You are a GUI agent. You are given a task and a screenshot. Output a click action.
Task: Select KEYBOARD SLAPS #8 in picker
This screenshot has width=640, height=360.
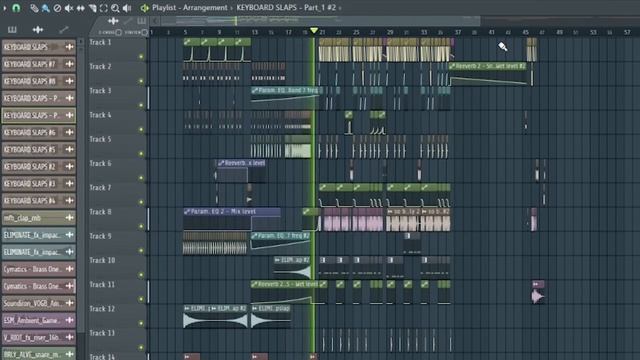(39, 81)
